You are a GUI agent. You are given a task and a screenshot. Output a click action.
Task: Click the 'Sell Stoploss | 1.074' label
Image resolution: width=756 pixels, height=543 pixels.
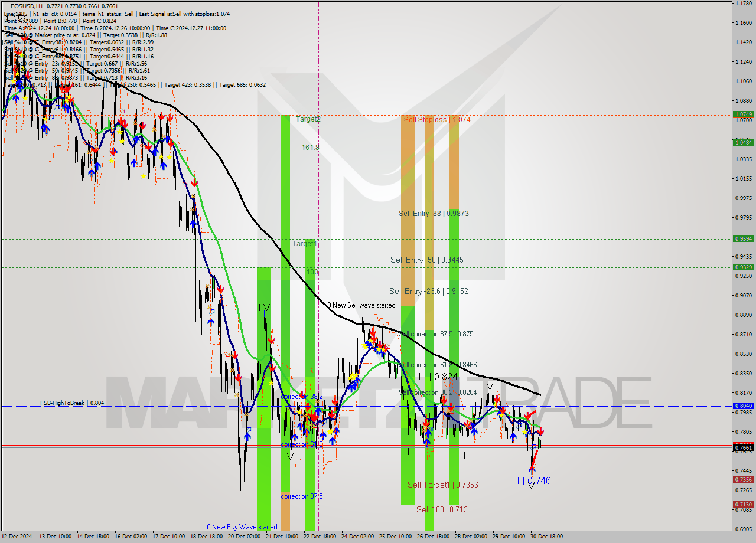pos(437,119)
